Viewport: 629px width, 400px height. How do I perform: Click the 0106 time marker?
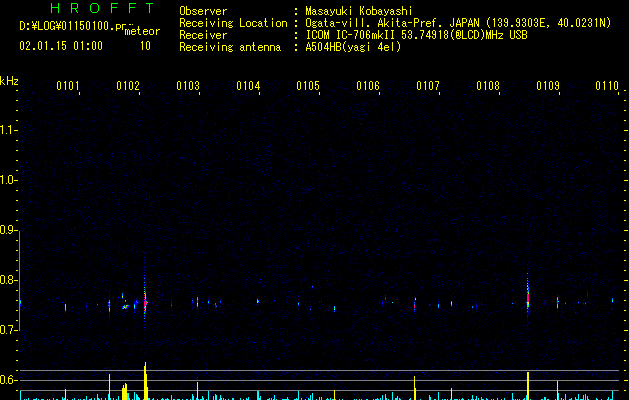click(x=368, y=86)
